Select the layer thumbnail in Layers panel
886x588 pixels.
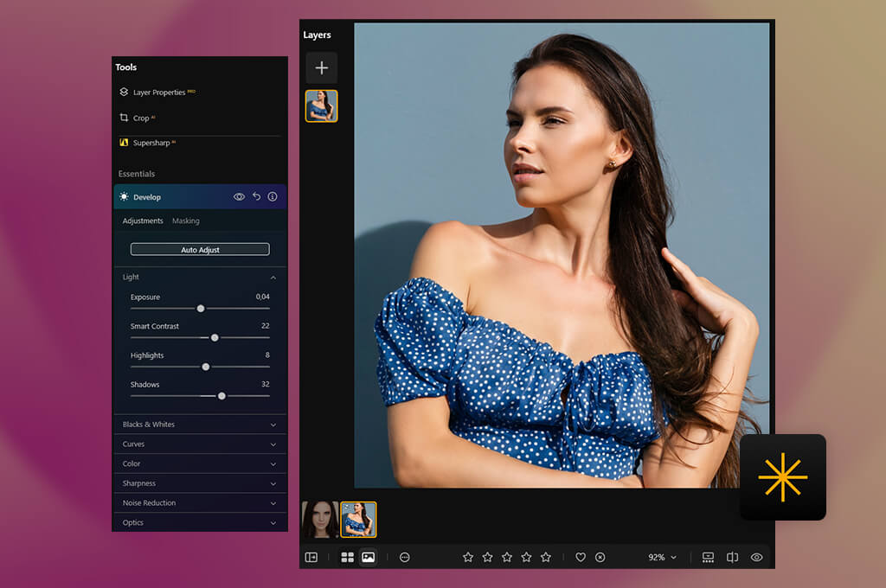[322, 106]
